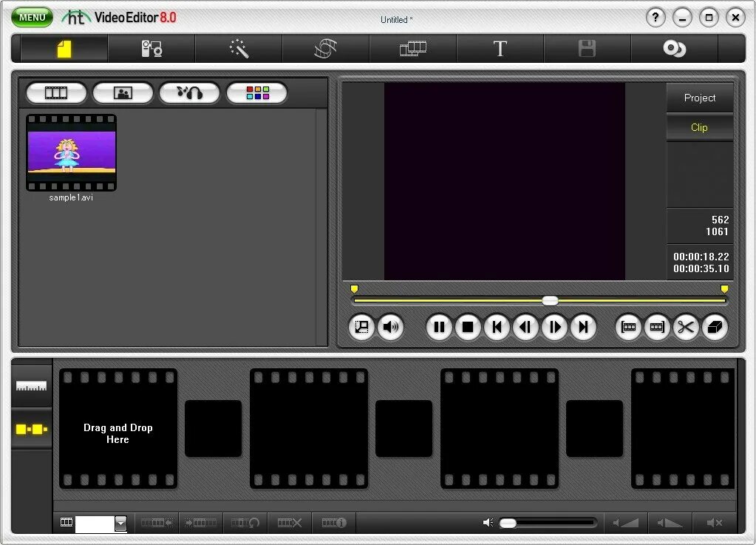Show the color clips library tab
The width and height of the screenshot is (756, 545).
(257, 92)
